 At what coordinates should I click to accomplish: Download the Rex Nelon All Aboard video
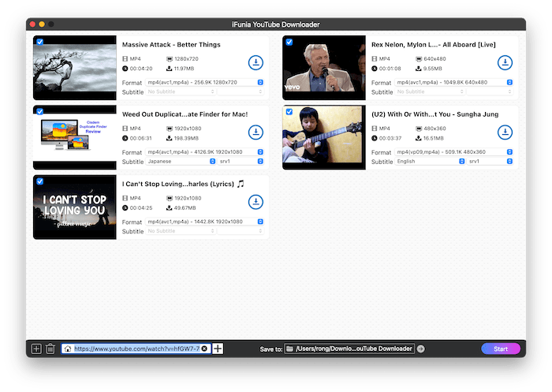tap(505, 63)
